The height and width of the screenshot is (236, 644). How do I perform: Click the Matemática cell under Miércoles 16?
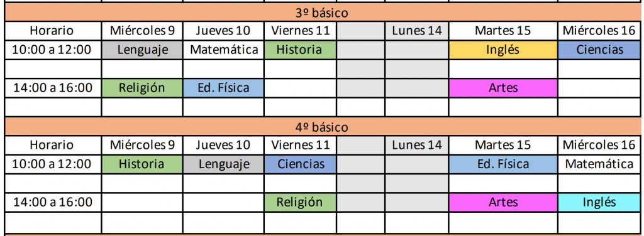(599, 164)
